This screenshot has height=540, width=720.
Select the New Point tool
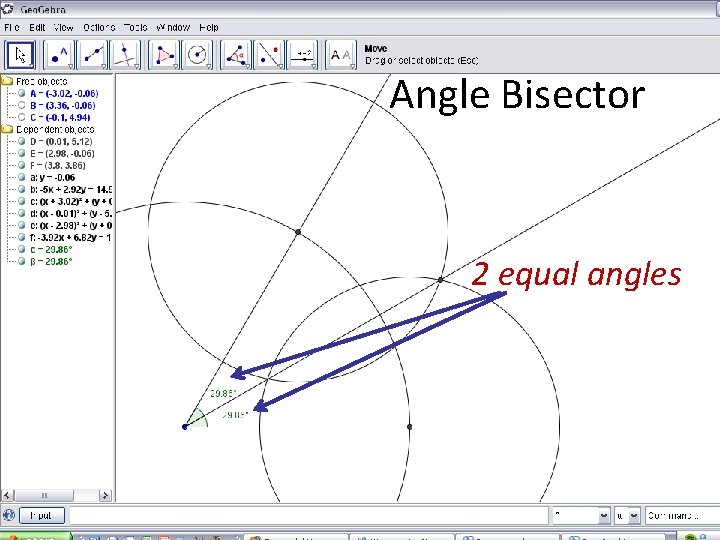point(59,55)
